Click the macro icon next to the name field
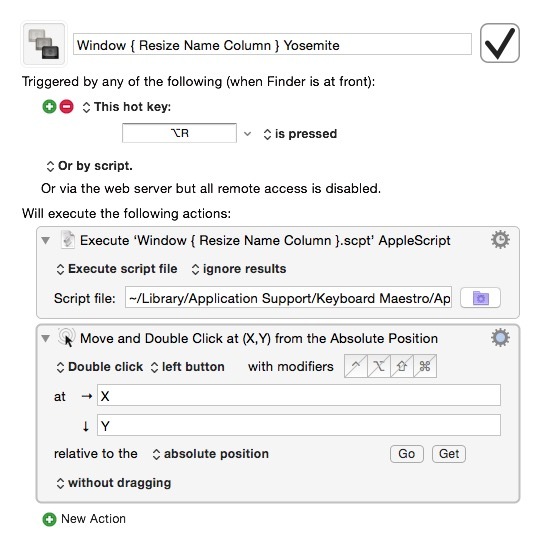 click(x=44, y=44)
